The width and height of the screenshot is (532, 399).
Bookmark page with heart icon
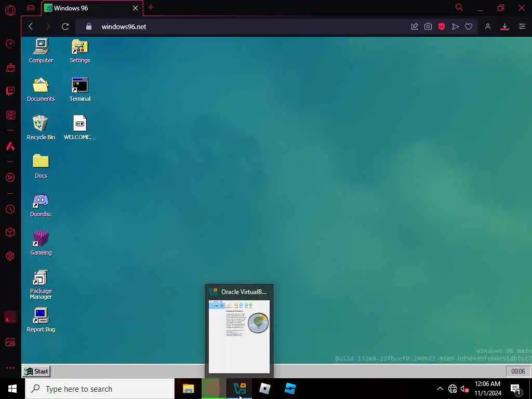click(x=469, y=26)
